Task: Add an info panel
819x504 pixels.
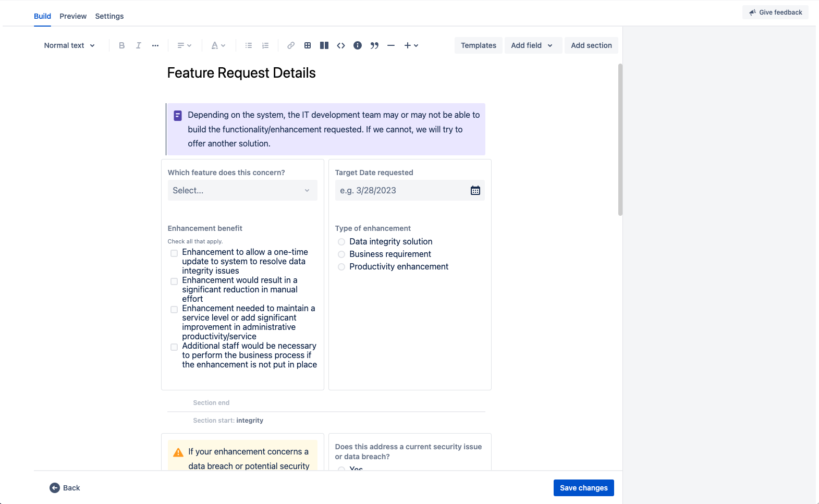Action: [x=358, y=45]
